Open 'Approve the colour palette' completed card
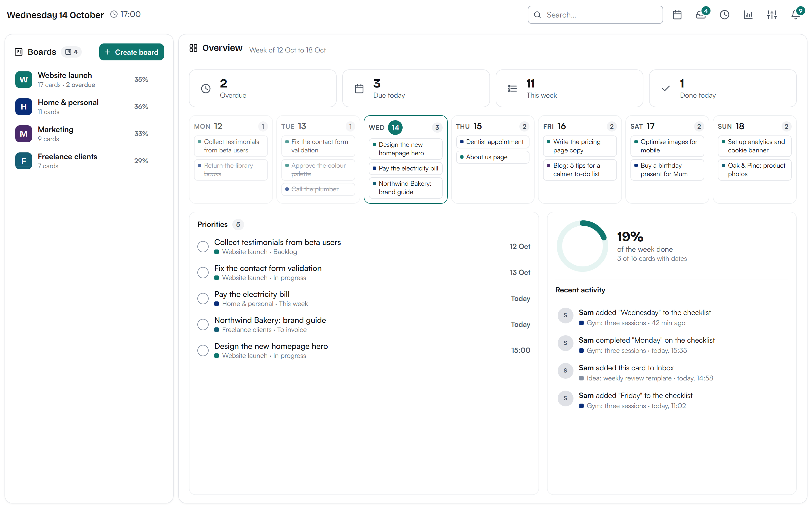812x508 pixels. pos(318,170)
